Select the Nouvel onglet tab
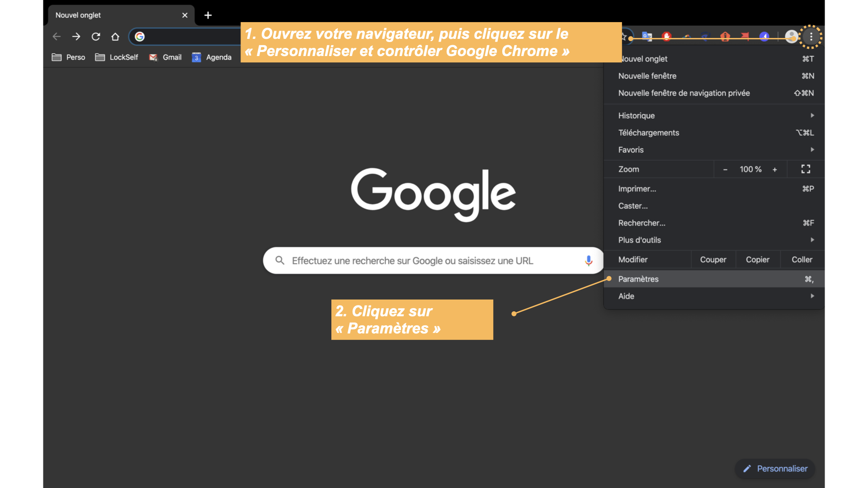Screen dimensions: 868x488 click(x=121, y=15)
